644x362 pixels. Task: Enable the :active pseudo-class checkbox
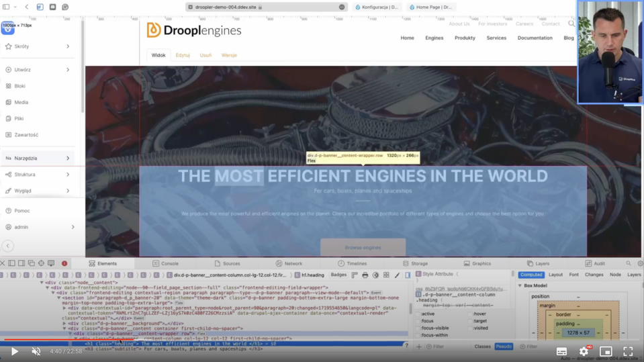[x=418, y=314]
